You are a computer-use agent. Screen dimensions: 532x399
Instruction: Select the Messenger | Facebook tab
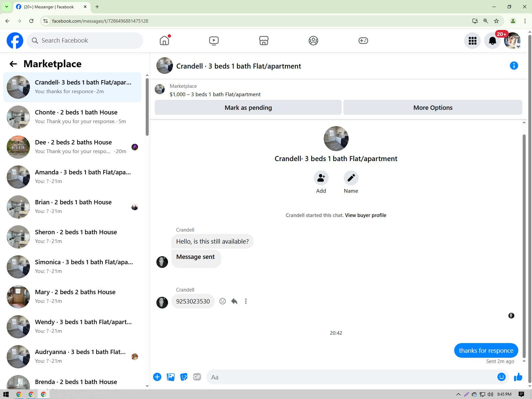[52, 7]
